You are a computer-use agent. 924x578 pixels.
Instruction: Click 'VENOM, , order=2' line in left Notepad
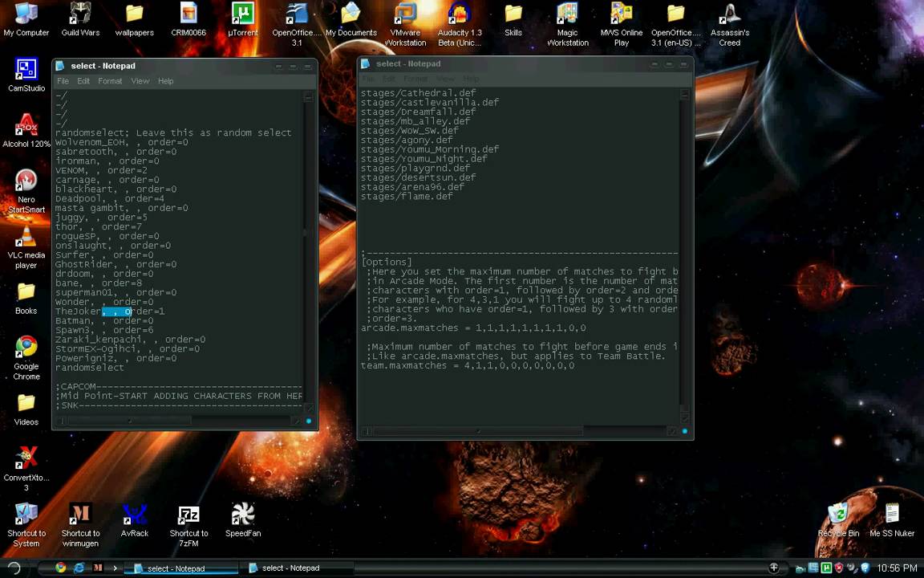click(101, 170)
